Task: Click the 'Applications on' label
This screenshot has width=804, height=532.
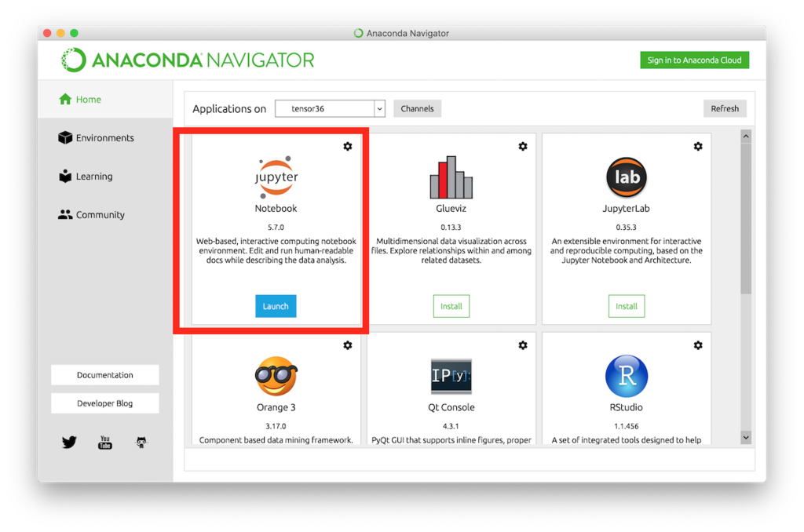Action: click(229, 108)
